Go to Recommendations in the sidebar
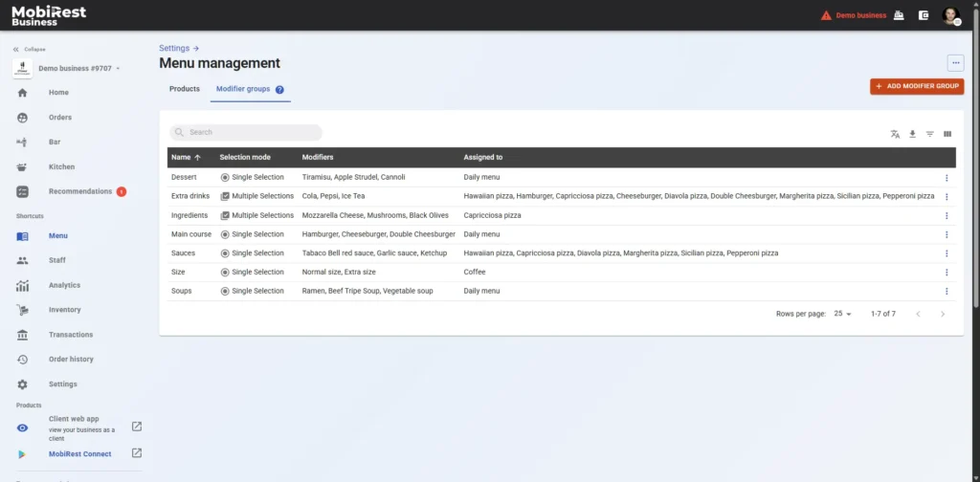Screen dimensions: 980x482 tap(80, 191)
